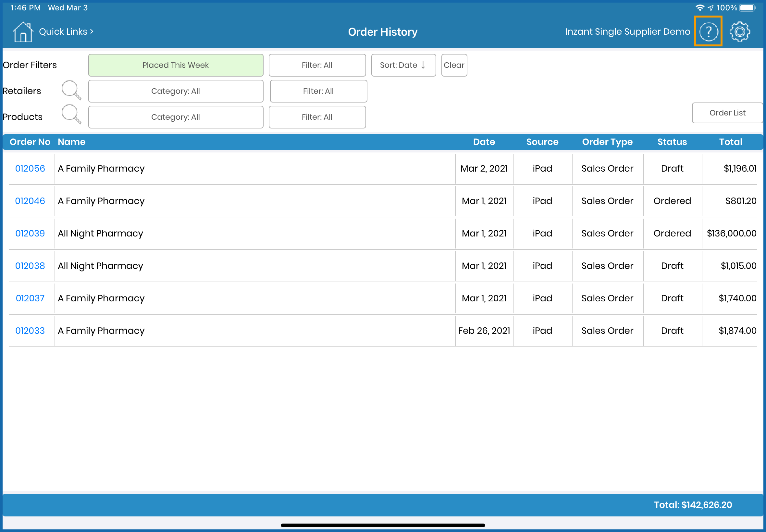Open the Products Category: All dropdown
This screenshot has height=532, width=766.
click(175, 117)
